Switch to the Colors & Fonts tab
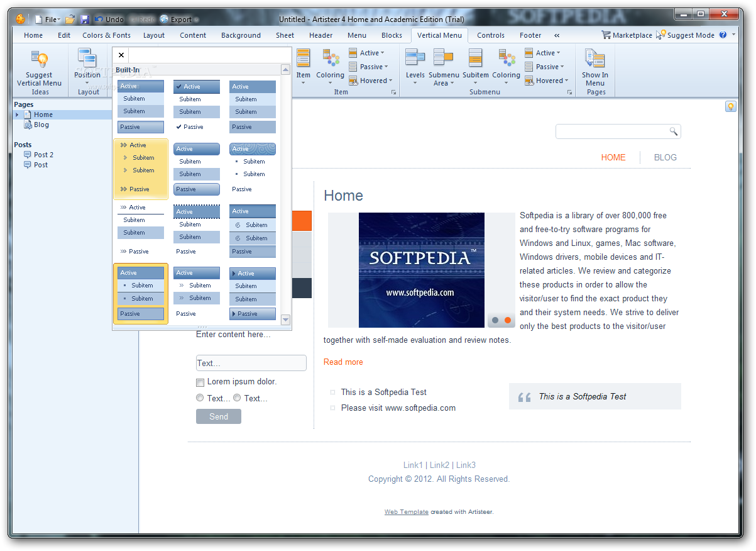The height and width of the screenshot is (551, 756). tap(106, 35)
